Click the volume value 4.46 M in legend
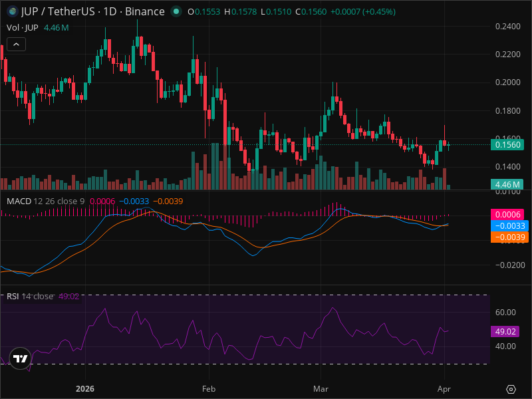Viewport: 532px width, 399px height. tap(57, 27)
